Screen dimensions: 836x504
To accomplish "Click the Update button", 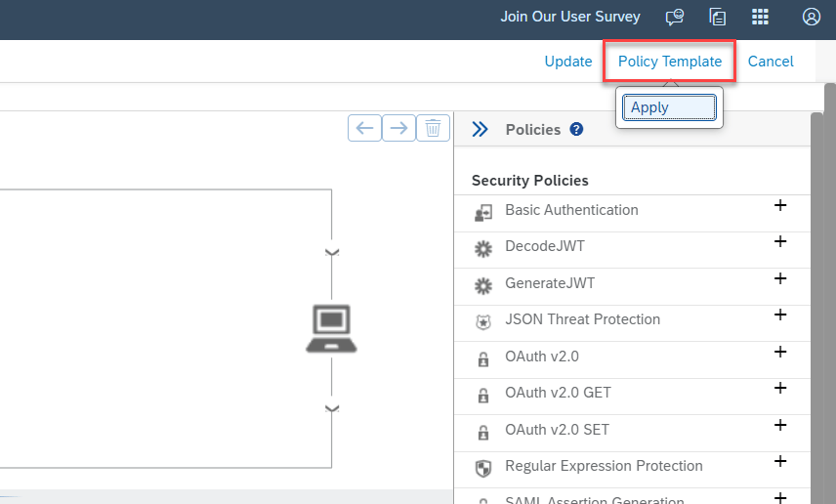I will pos(567,62).
